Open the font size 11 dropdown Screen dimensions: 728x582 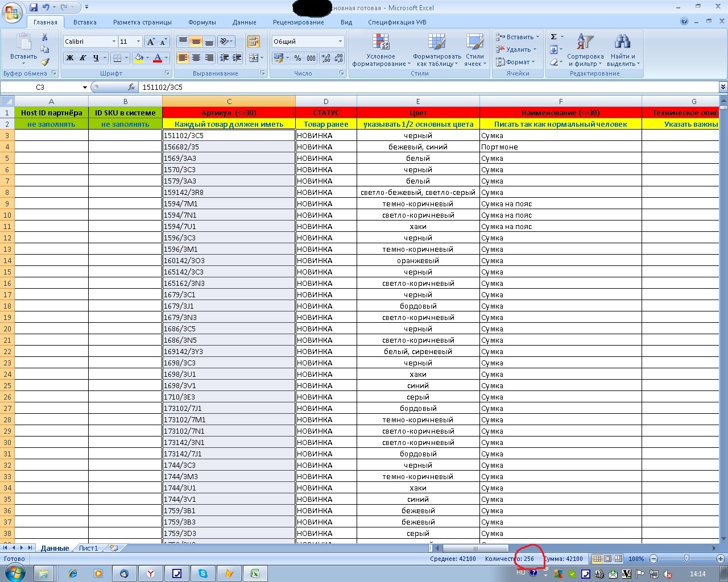coord(138,41)
